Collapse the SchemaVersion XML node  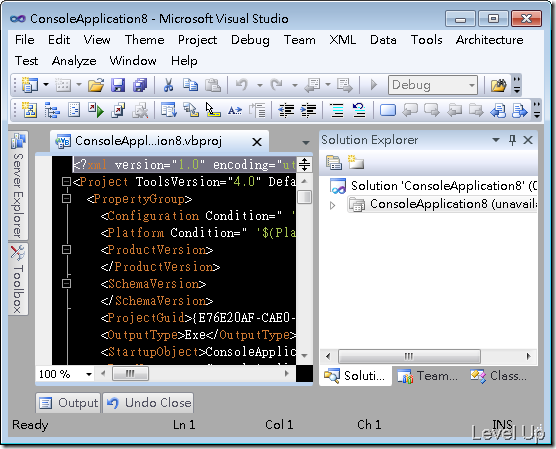tap(66, 284)
